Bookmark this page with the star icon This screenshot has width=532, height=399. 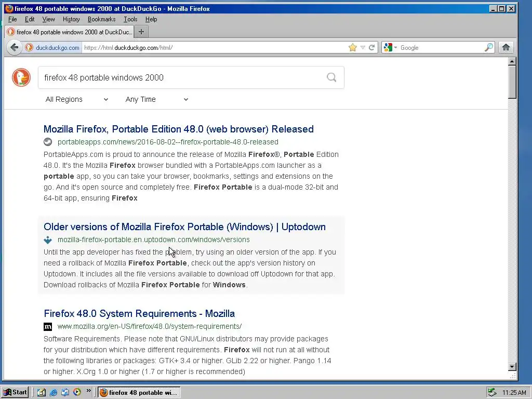tap(353, 47)
